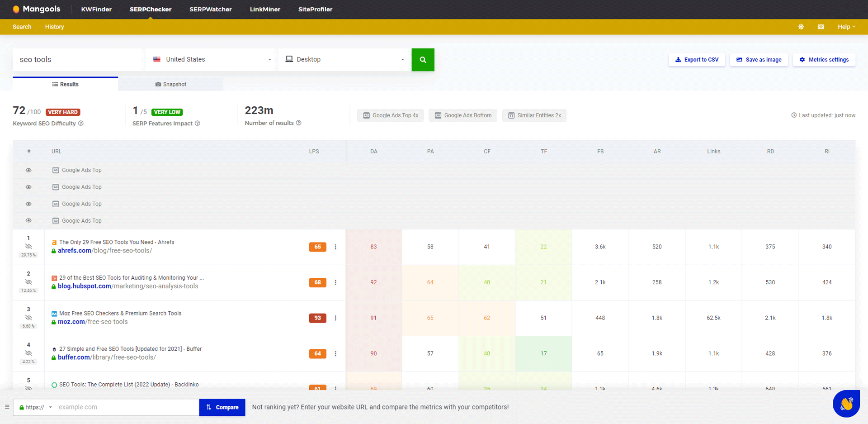Screen dimensions: 868x424
Task: Open theme settings sun icon
Action: click(801, 27)
